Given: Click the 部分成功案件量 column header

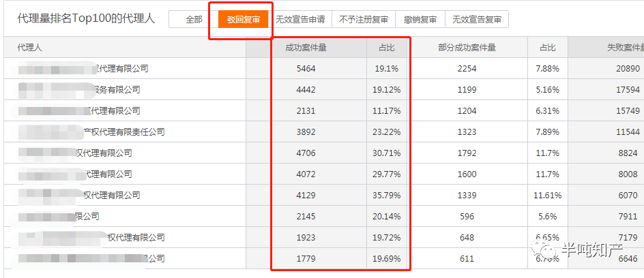Looking at the screenshot, I should (x=467, y=48).
